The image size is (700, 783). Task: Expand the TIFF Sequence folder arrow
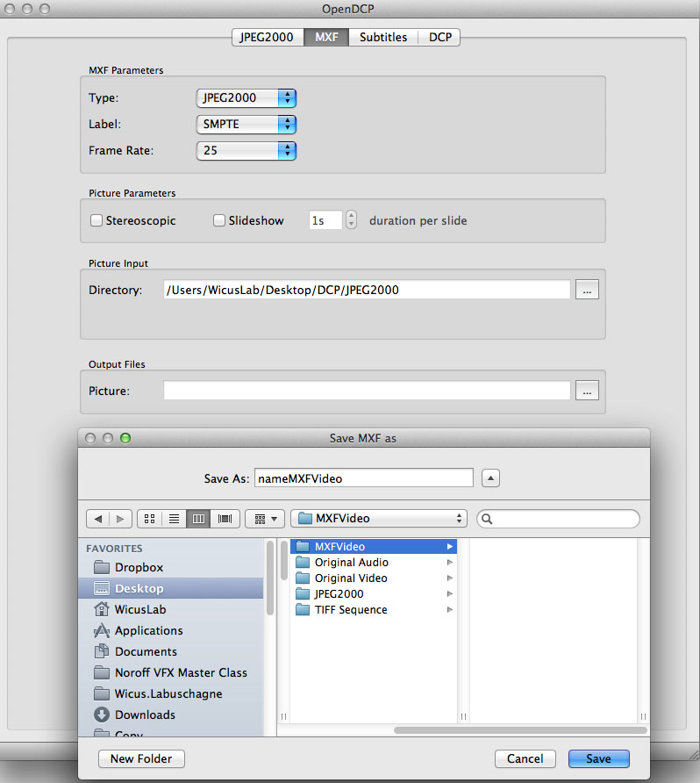(x=449, y=610)
